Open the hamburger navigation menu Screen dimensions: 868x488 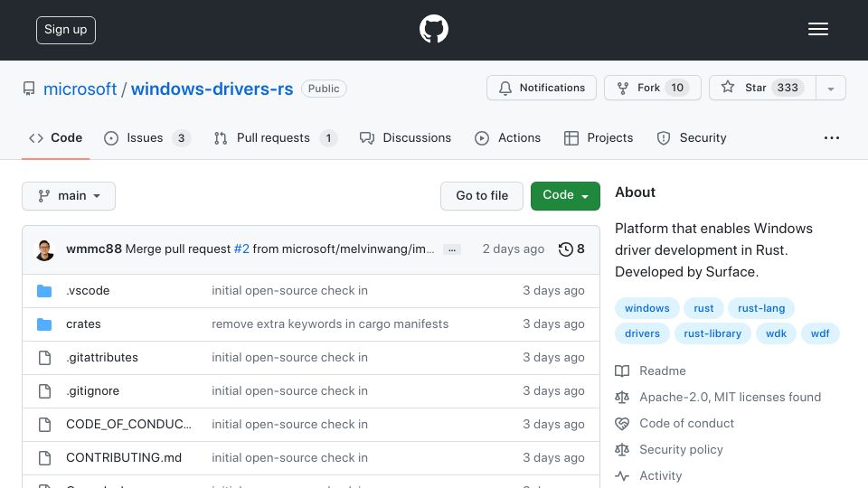coord(817,29)
